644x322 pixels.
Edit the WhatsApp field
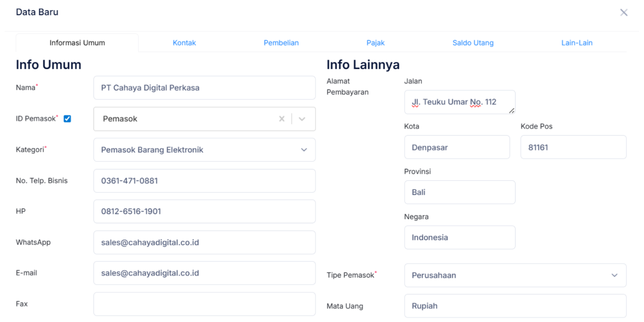[x=204, y=243]
